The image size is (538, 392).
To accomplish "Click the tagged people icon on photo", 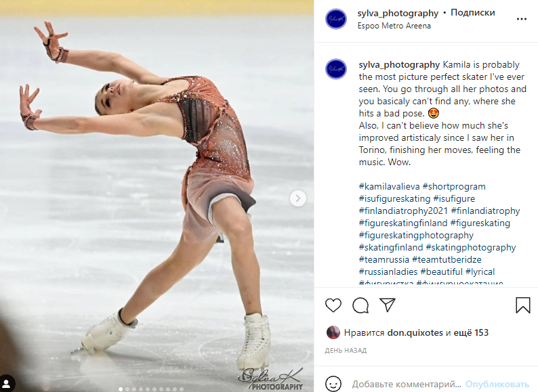I will coord(7,383).
